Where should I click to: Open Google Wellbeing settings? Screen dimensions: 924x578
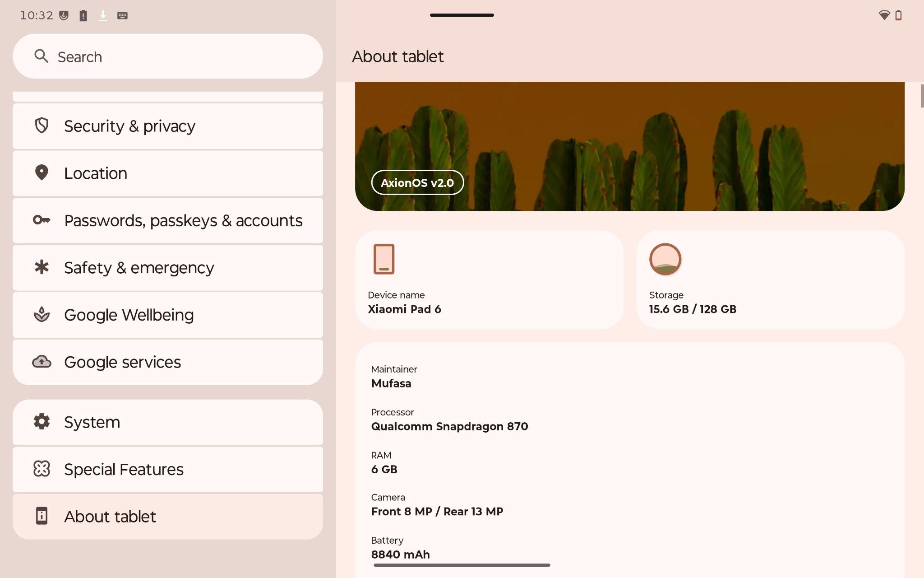(168, 315)
